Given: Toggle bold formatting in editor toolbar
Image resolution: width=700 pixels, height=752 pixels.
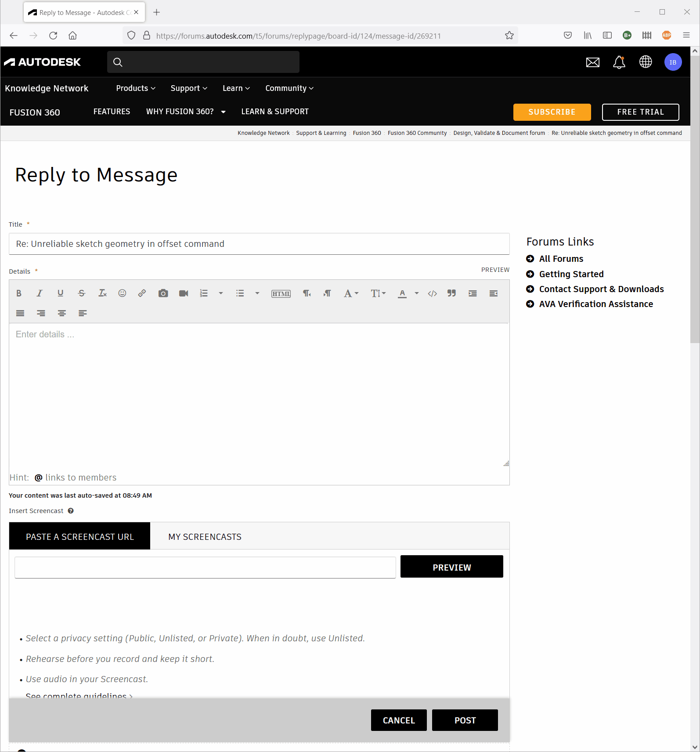Looking at the screenshot, I should 19,293.
